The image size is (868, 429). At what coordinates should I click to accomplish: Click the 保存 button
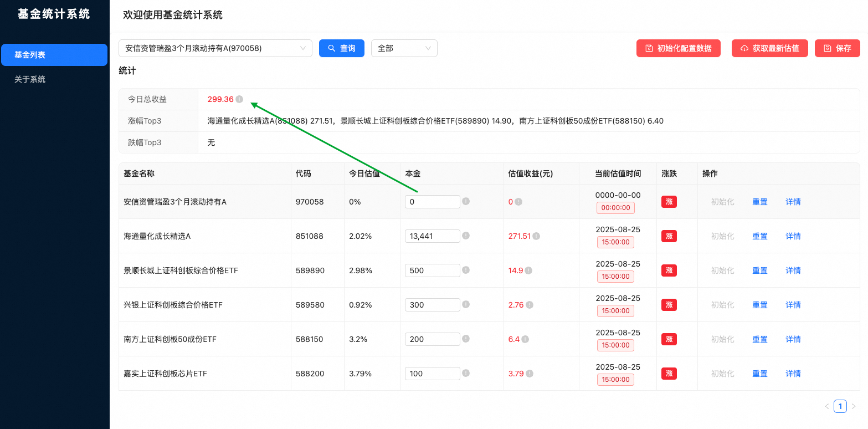coord(838,48)
